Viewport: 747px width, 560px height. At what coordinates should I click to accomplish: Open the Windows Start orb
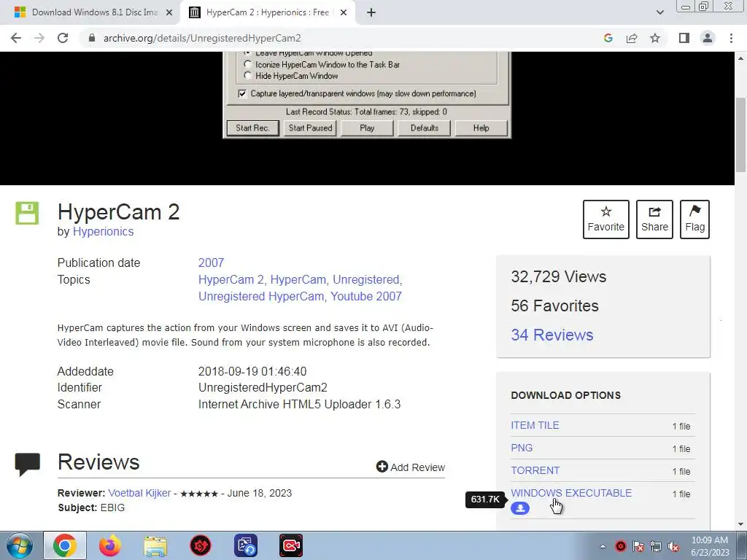click(20, 545)
